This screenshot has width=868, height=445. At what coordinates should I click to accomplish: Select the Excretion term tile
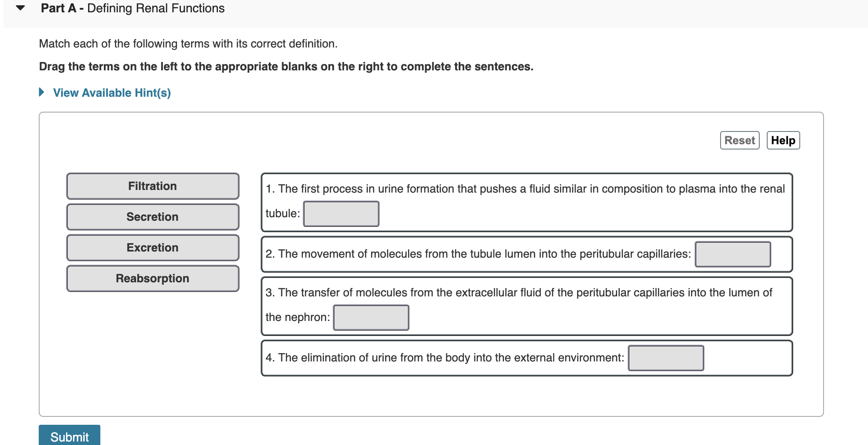coord(152,247)
